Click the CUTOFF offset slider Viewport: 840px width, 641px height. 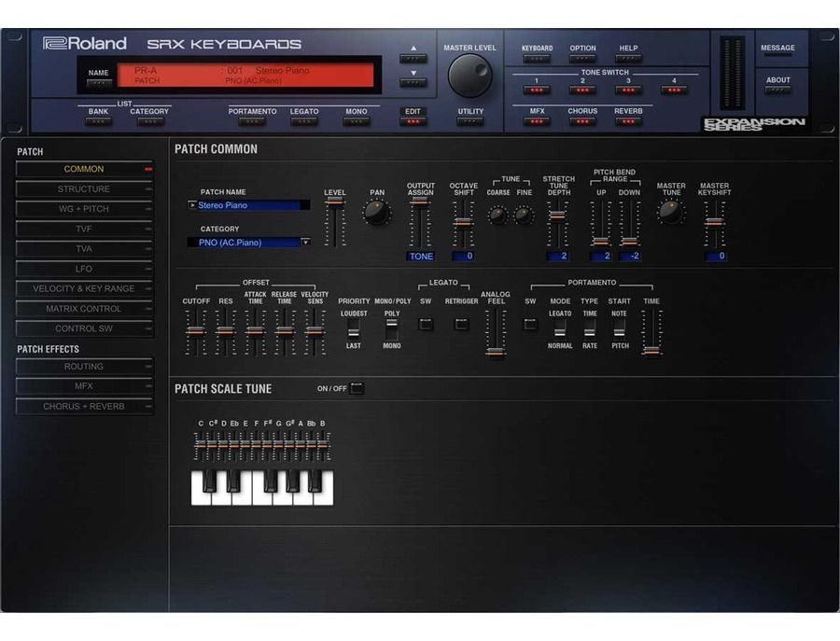tap(196, 332)
